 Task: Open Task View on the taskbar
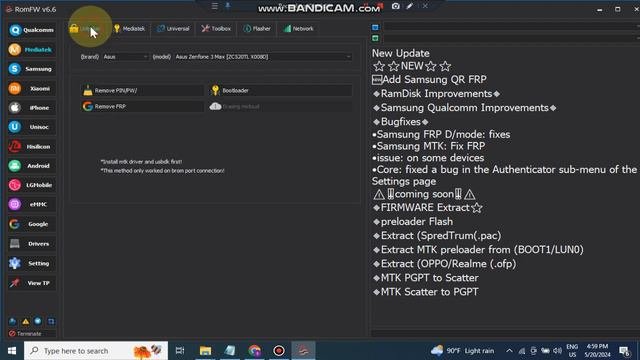pyautogui.click(x=180, y=351)
